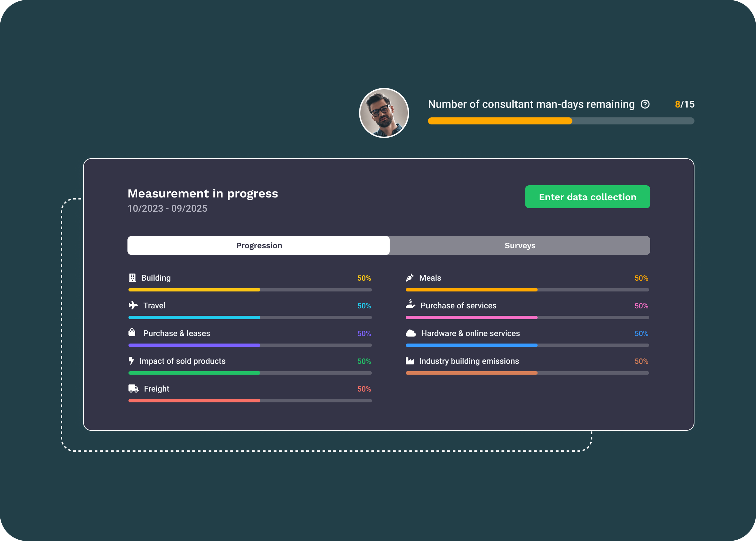
Task: Open the Hardware & online services label
Action: [x=470, y=333]
